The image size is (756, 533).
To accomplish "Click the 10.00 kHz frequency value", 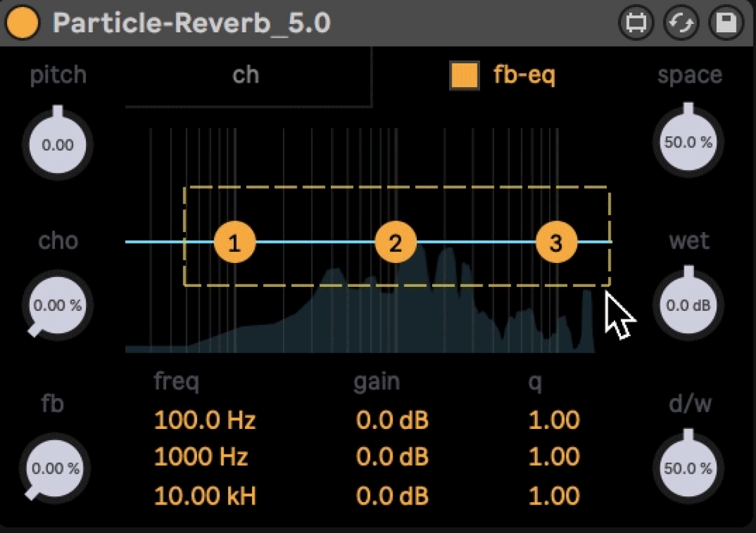I will (204, 496).
